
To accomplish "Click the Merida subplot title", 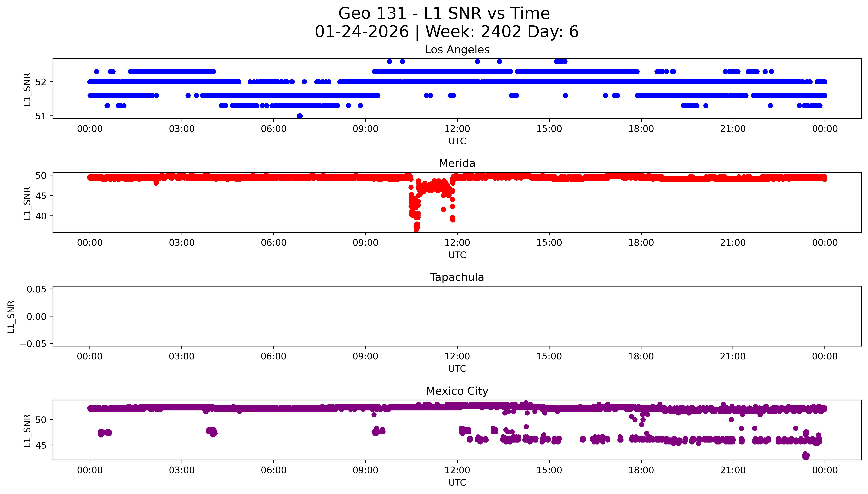I will coord(457,164).
